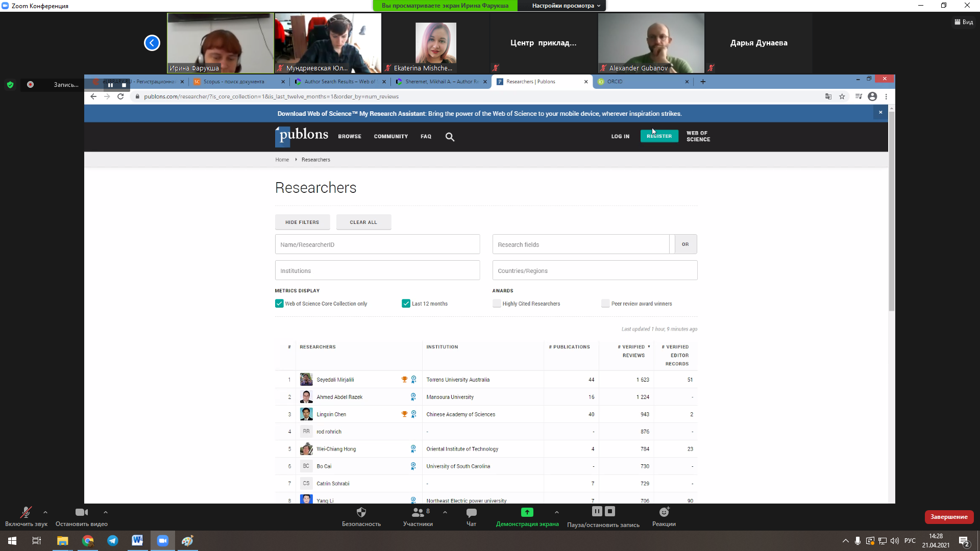Open the Zoom Participants panel

tap(418, 517)
